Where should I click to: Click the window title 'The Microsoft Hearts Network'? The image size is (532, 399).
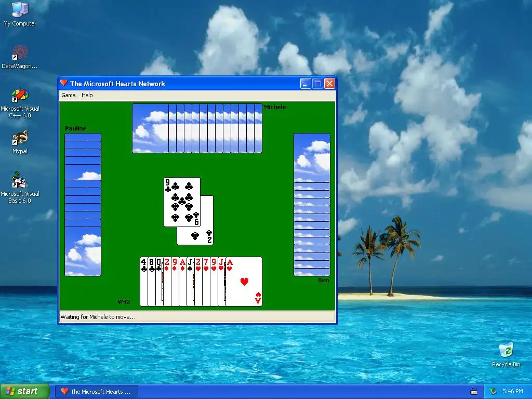click(x=117, y=84)
